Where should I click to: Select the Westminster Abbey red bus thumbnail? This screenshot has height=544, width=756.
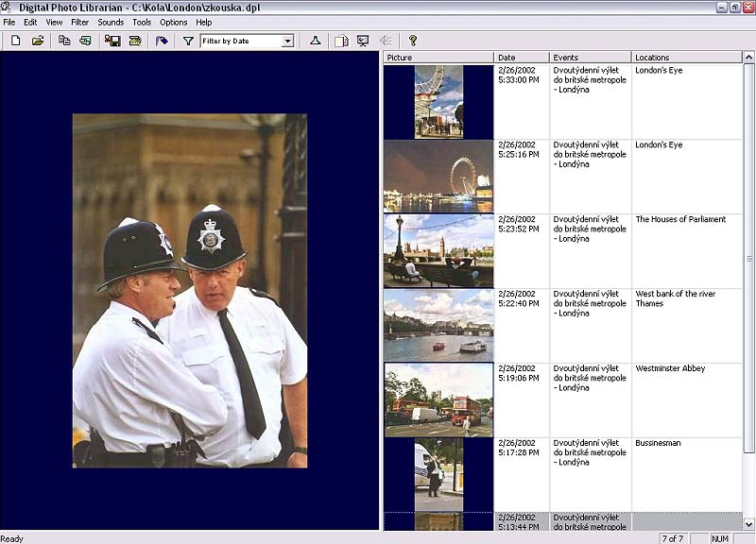[438, 399]
